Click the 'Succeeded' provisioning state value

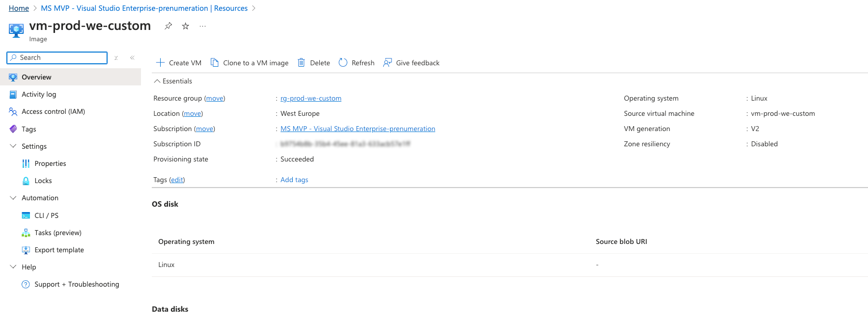point(297,159)
